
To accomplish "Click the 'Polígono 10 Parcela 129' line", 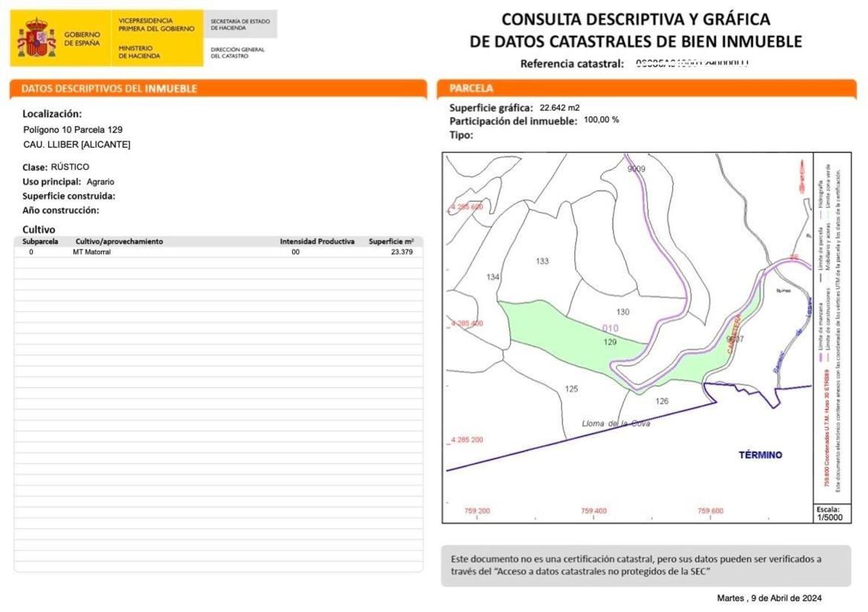I will 73,129.
